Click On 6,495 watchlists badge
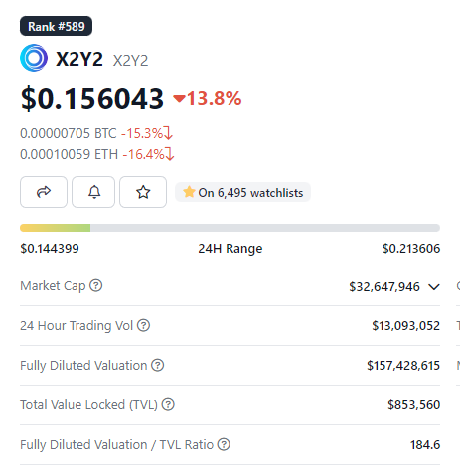The image size is (460, 476). (x=242, y=192)
